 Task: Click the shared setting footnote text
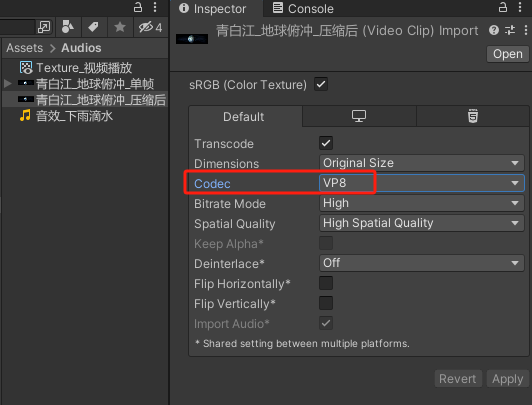(x=302, y=343)
